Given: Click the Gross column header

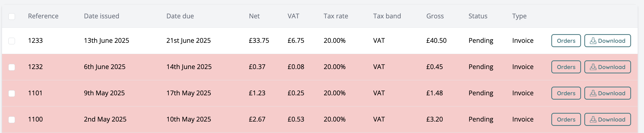Looking at the screenshot, I should [x=435, y=16].
